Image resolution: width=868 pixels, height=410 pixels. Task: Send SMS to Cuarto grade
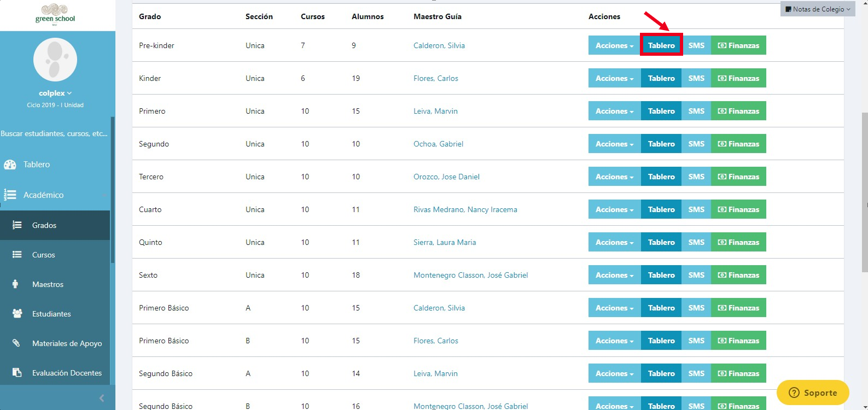point(696,209)
